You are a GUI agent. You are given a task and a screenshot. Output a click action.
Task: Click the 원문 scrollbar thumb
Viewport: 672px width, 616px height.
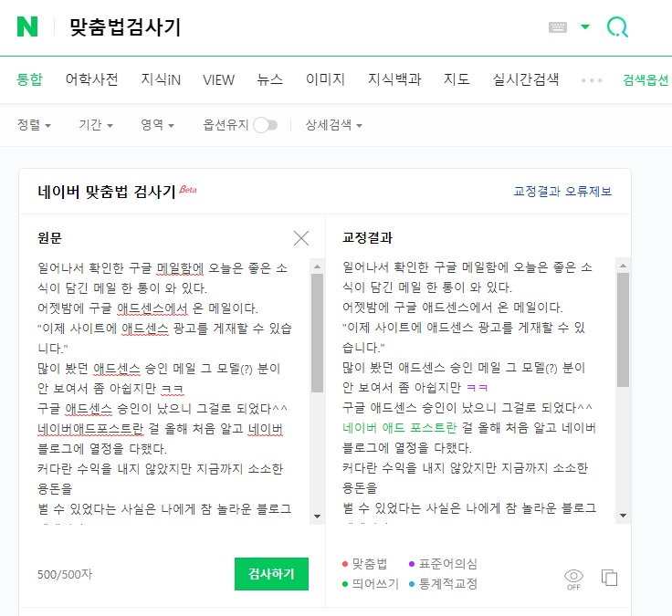(x=317, y=333)
